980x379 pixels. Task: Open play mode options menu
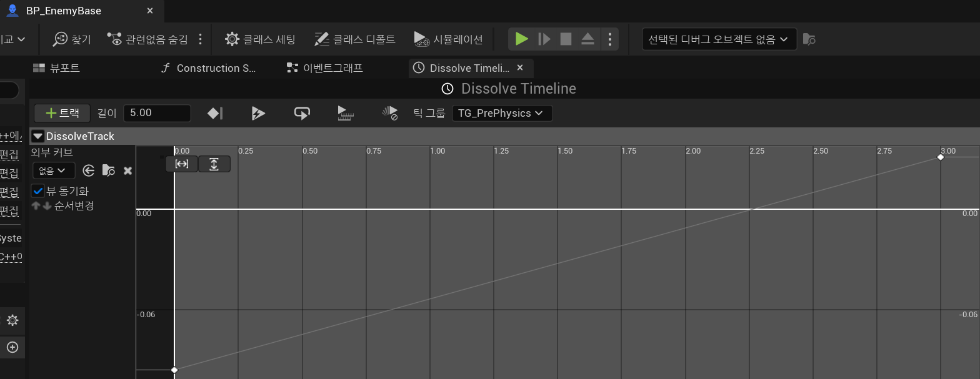[x=609, y=39]
